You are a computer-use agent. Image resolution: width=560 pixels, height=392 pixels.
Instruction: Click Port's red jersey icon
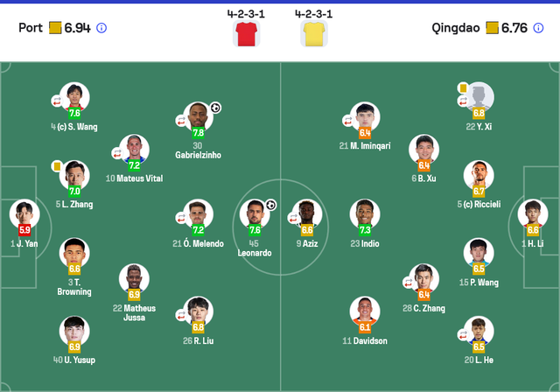244,33
